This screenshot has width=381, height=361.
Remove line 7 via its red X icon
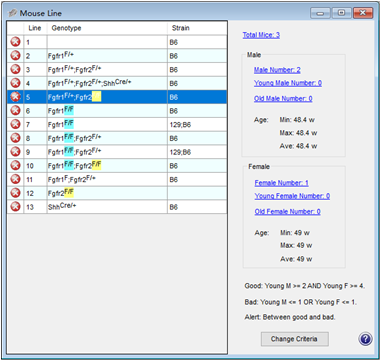(x=15, y=124)
